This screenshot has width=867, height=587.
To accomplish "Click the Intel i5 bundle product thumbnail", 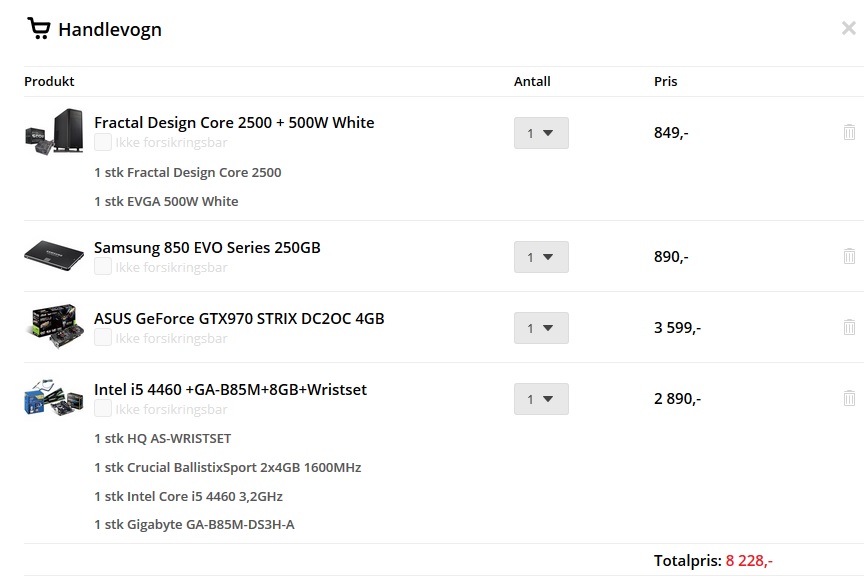I will pyautogui.click(x=54, y=397).
